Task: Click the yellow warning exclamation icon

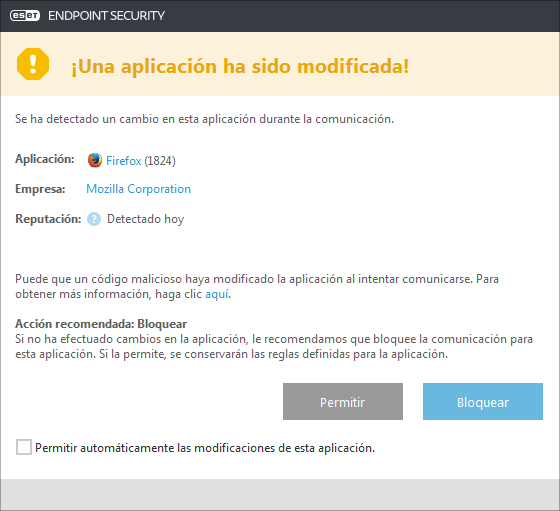Action: (x=33, y=64)
